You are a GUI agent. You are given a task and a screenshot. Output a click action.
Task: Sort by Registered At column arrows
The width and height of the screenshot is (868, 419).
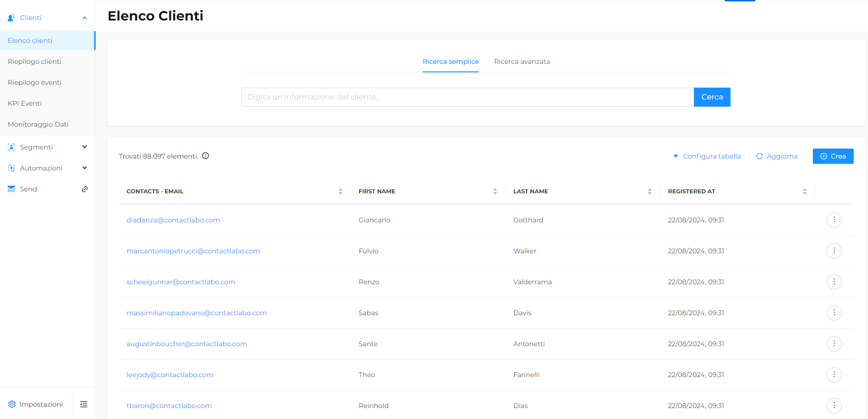[x=805, y=191]
